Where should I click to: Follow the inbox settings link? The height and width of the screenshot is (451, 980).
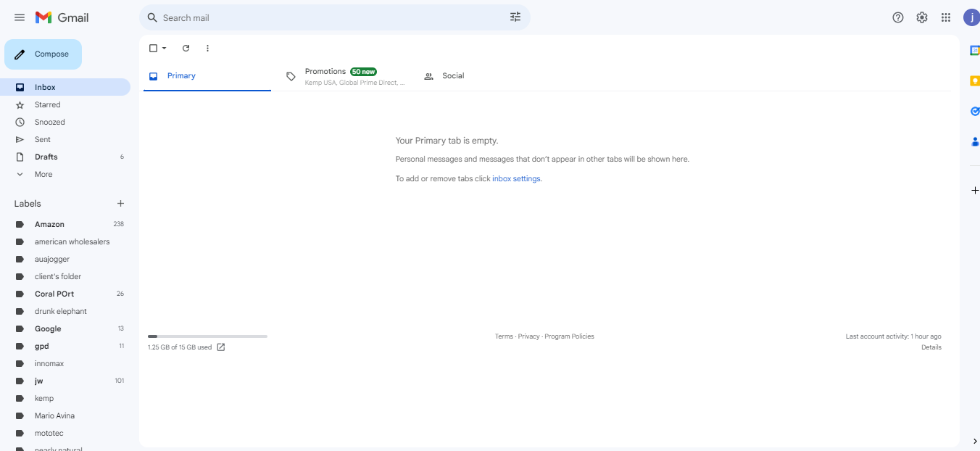coord(516,178)
